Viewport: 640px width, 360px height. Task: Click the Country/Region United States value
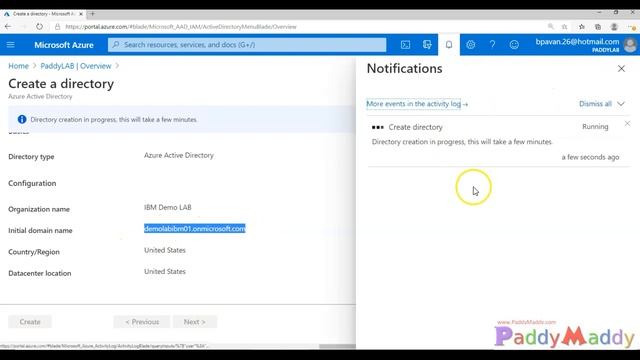(x=164, y=250)
